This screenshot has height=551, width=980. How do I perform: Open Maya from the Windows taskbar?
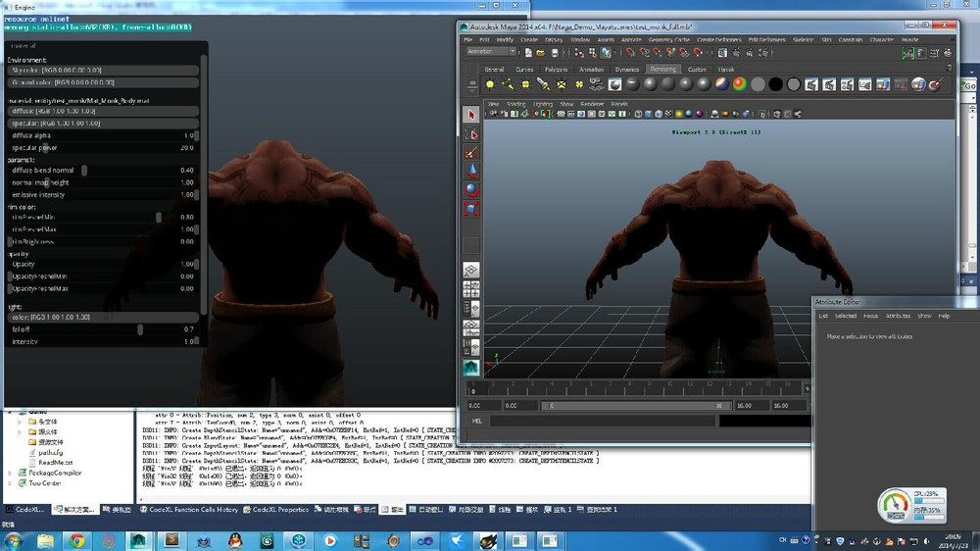tap(139, 540)
